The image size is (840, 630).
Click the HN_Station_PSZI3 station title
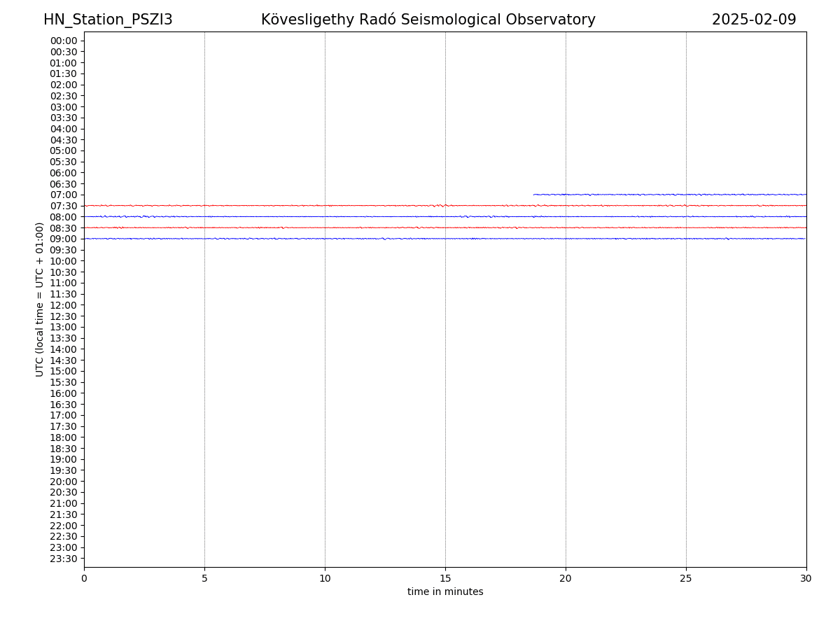108,20
